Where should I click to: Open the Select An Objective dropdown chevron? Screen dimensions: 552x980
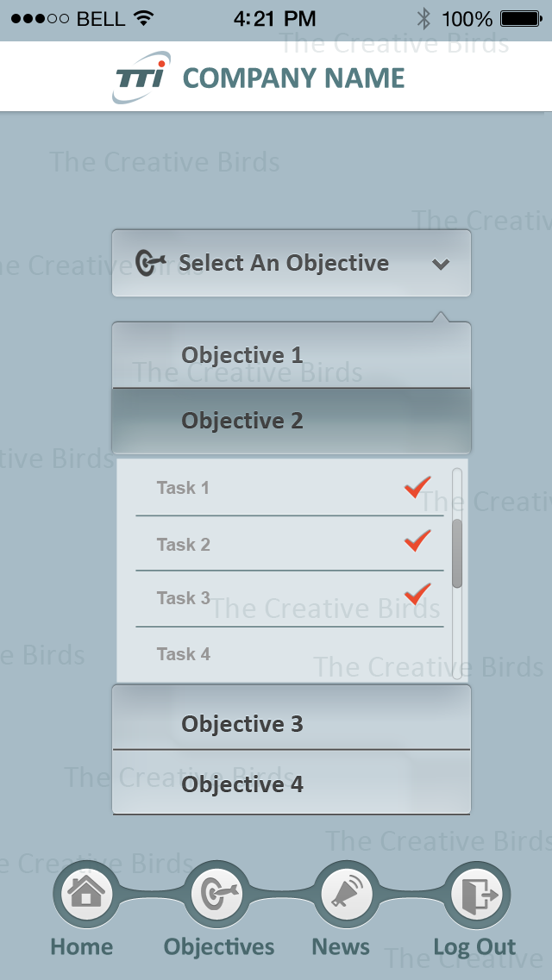tap(441, 264)
